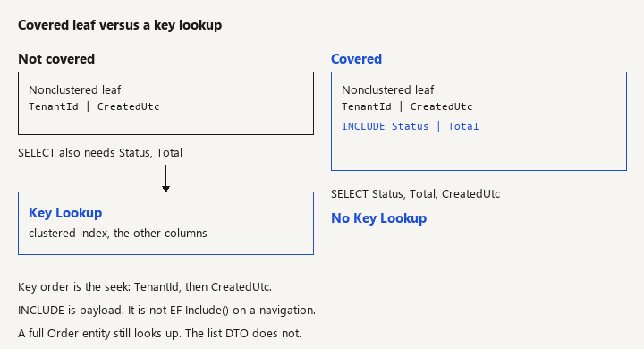The width and height of the screenshot is (644, 349).
Task: Click 'SELECT also needs Status, Total' text
Action: click(100, 153)
